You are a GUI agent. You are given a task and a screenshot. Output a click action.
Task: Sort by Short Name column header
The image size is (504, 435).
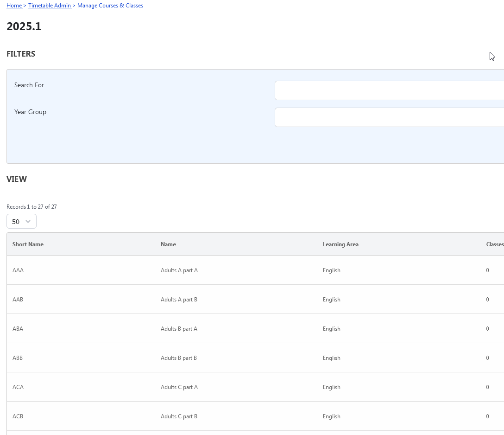(28, 244)
